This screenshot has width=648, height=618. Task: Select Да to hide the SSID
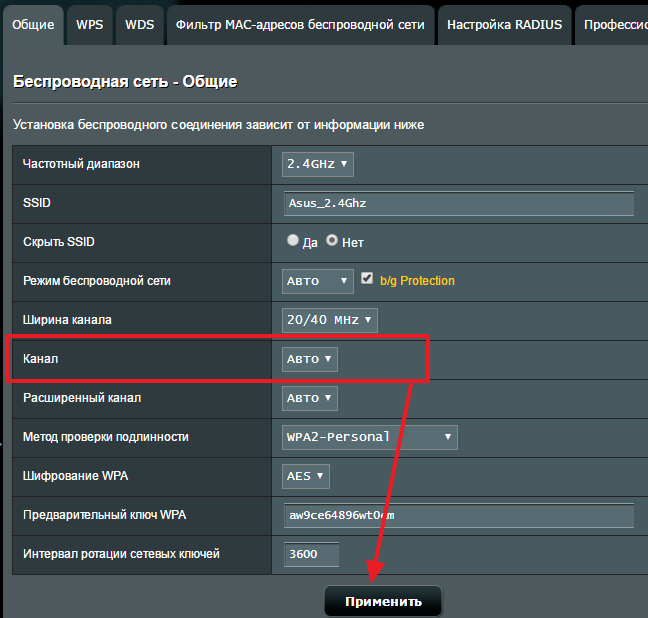tap(293, 241)
